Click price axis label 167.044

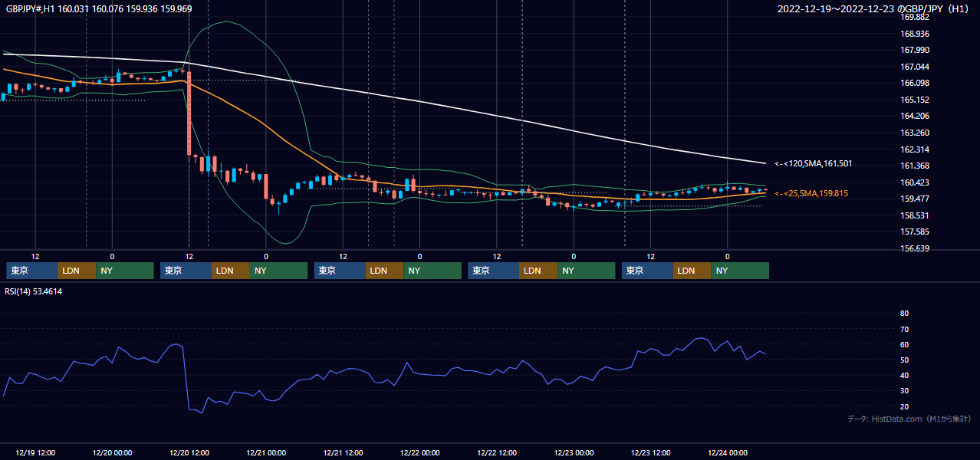(914, 67)
